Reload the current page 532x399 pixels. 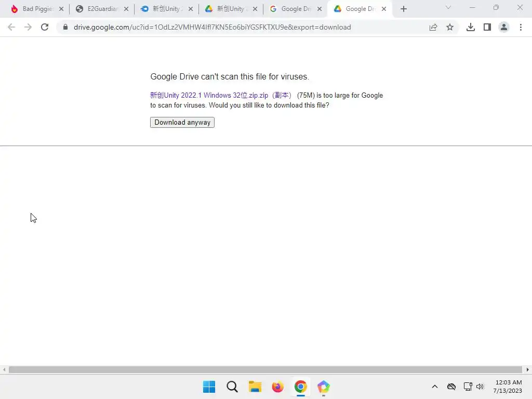(x=45, y=27)
